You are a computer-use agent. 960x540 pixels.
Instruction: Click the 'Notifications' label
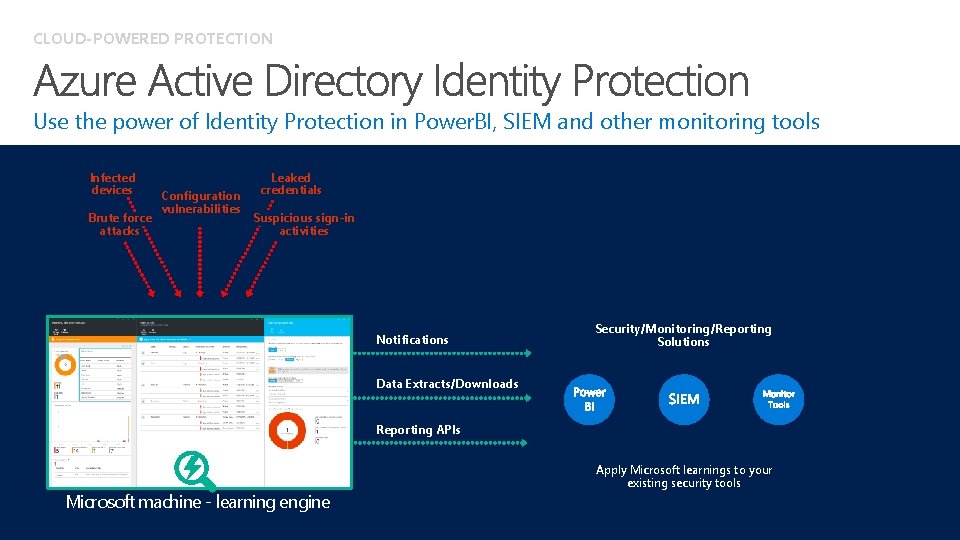point(412,340)
